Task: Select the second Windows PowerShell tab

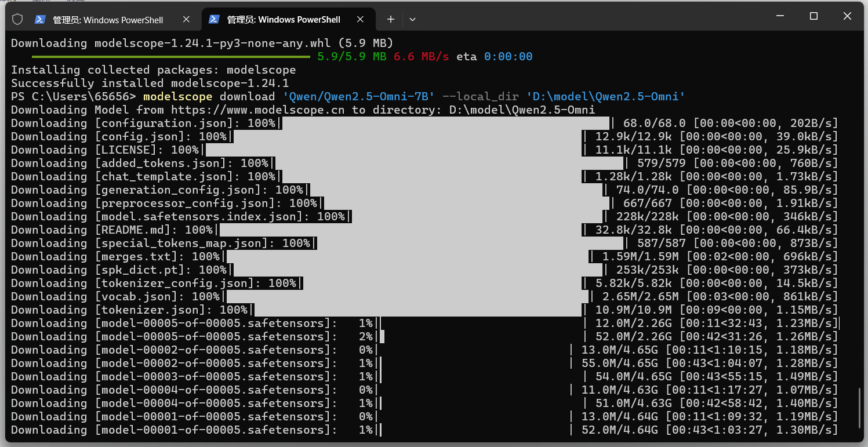Action: pyautogui.click(x=288, y=19)
